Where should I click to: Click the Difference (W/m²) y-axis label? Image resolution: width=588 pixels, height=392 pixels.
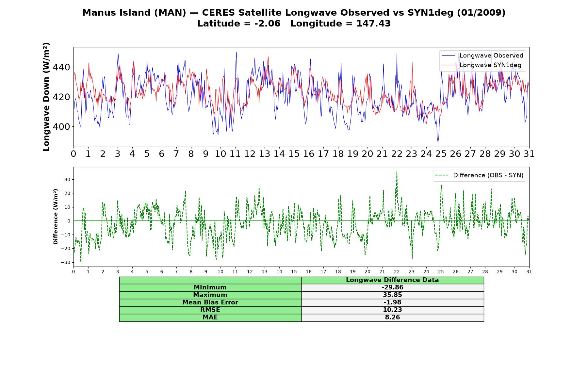(56, 217)
